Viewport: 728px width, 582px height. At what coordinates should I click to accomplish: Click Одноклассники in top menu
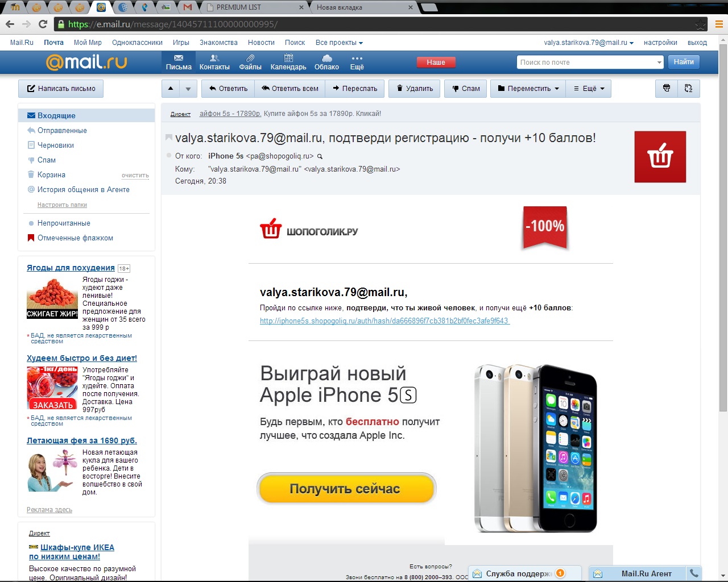(137, 43)
